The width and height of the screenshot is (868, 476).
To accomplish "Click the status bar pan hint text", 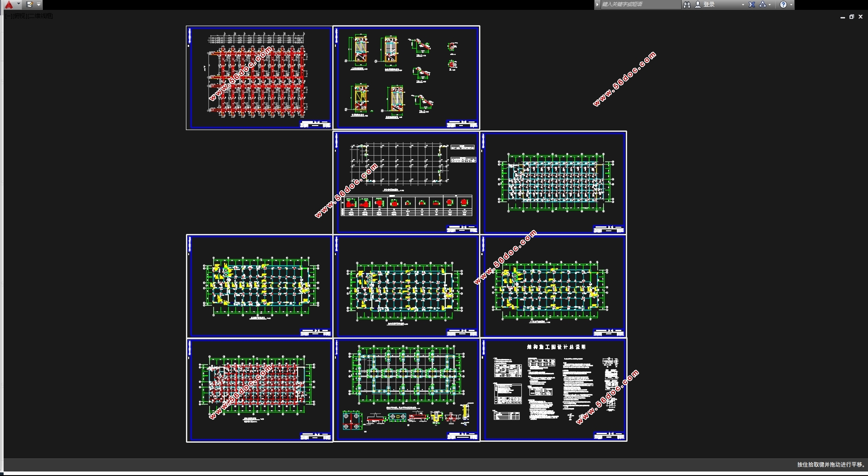I will (831, 464).
